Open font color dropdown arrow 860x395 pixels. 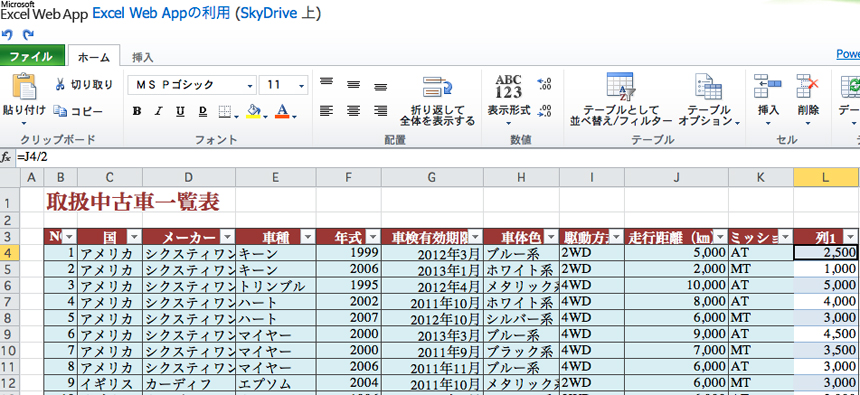click(295, 117)
